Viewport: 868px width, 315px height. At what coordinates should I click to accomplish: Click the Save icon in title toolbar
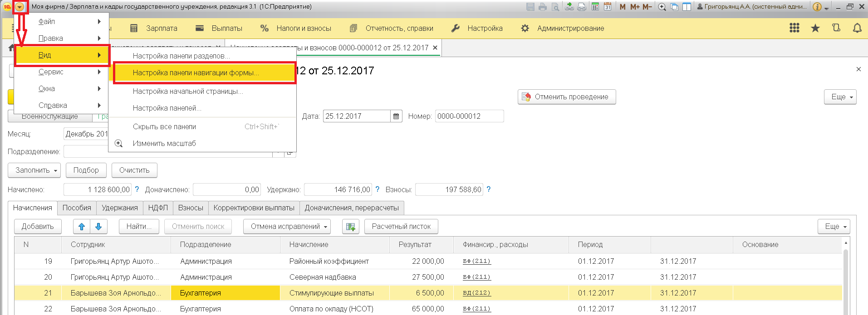click(x=530, y=7)
